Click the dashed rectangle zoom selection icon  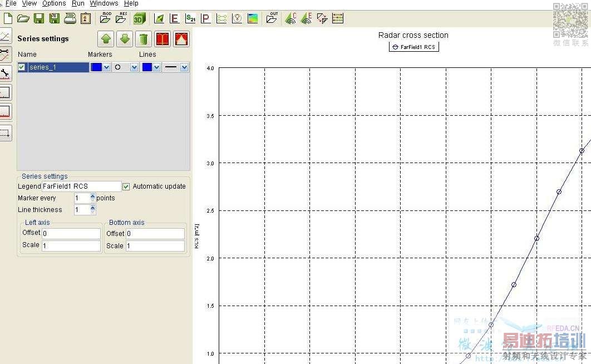[5, 133]
